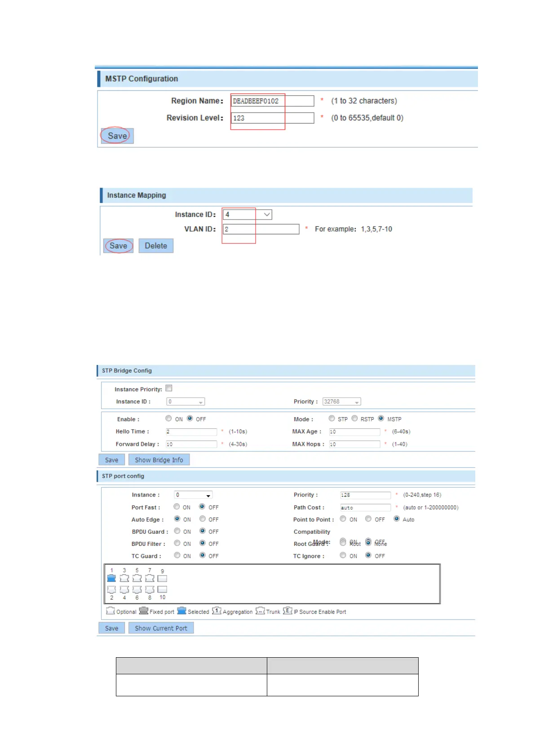
Task: Click Delete in the Instance Mapping section
Action: pyautogui.click(x=156, y=246)
